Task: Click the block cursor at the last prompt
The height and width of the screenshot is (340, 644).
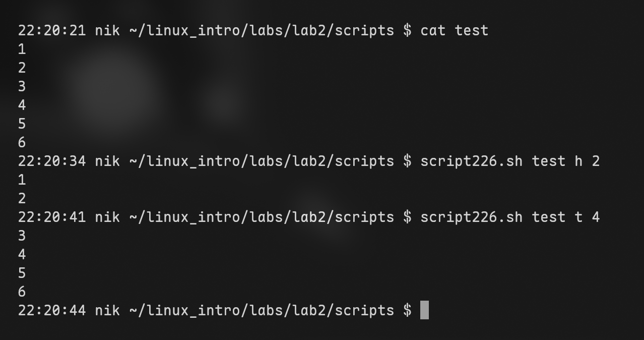Action: pos(424,310)
